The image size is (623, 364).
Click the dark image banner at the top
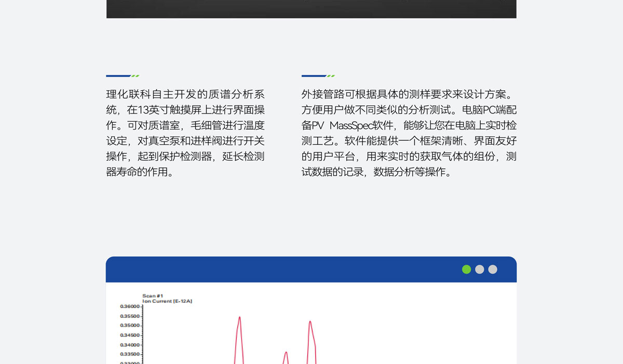[311, 9]
